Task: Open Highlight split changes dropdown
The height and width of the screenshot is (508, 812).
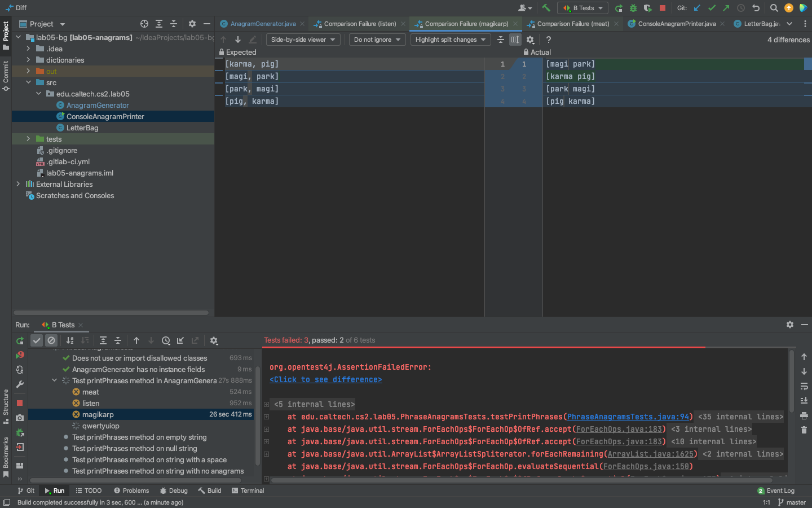Action: coord(450,40)
